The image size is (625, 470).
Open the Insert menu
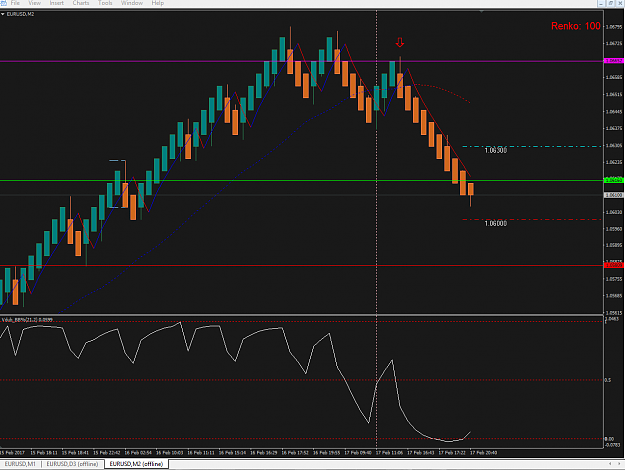click(x=57, y=3)
